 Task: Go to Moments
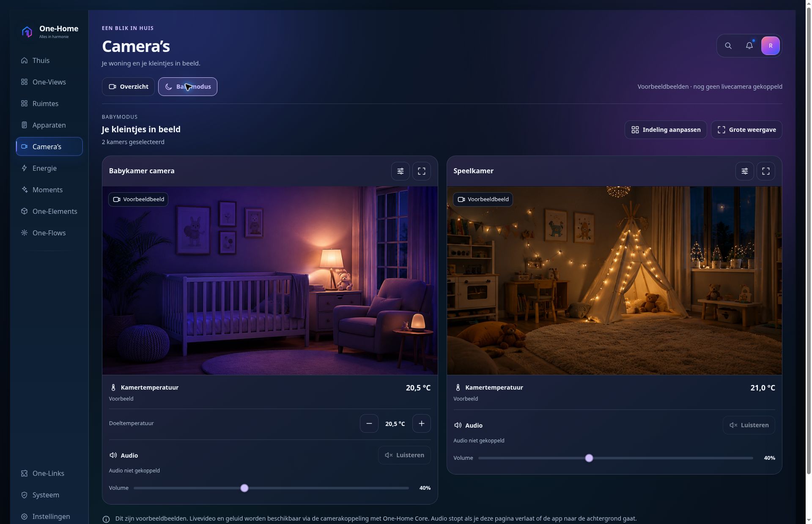tap(49, 190)
